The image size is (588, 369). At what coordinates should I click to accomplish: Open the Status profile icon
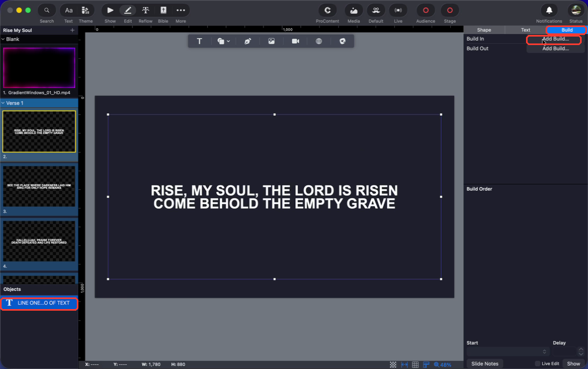click(x=576, y=11)
